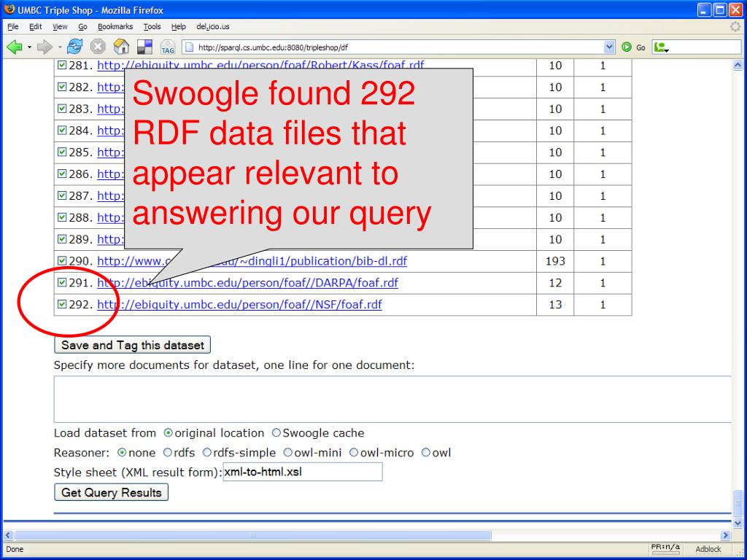Go back with the green Back arrow
This screenshot has width=747, height=560.
(15, 47)
